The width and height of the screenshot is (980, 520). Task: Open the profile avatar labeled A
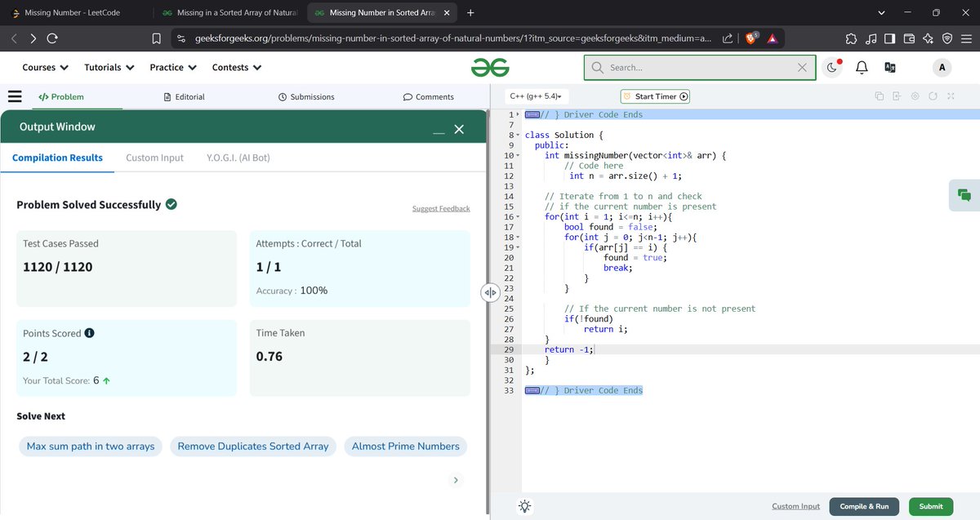(942, 68)
